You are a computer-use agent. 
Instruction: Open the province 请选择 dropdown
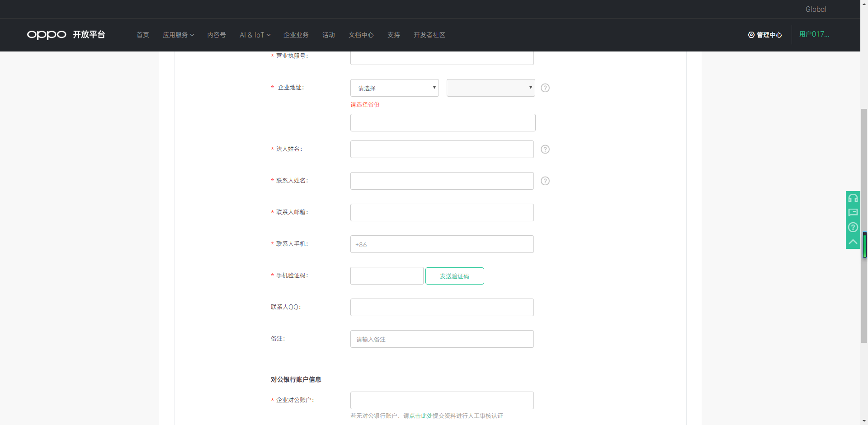point(395,88)
